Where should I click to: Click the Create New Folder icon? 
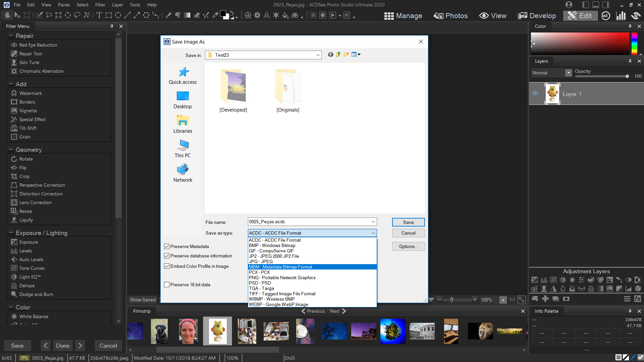346,55
